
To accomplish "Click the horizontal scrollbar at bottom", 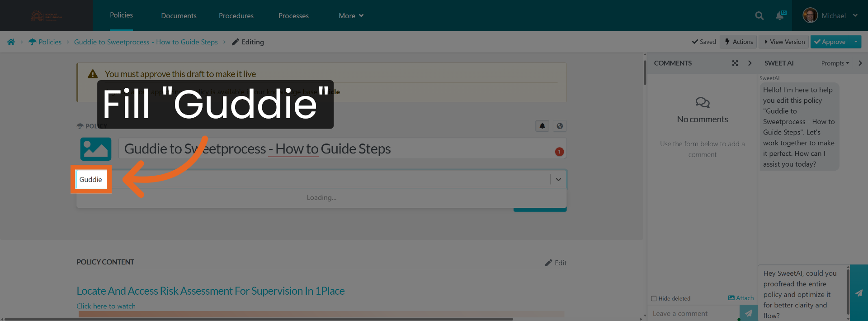I will point(259,319).
